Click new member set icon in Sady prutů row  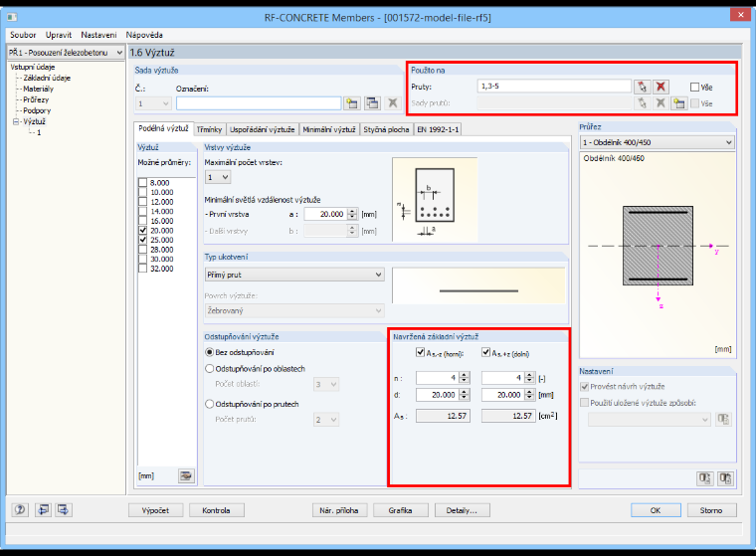tap(678, 103)
